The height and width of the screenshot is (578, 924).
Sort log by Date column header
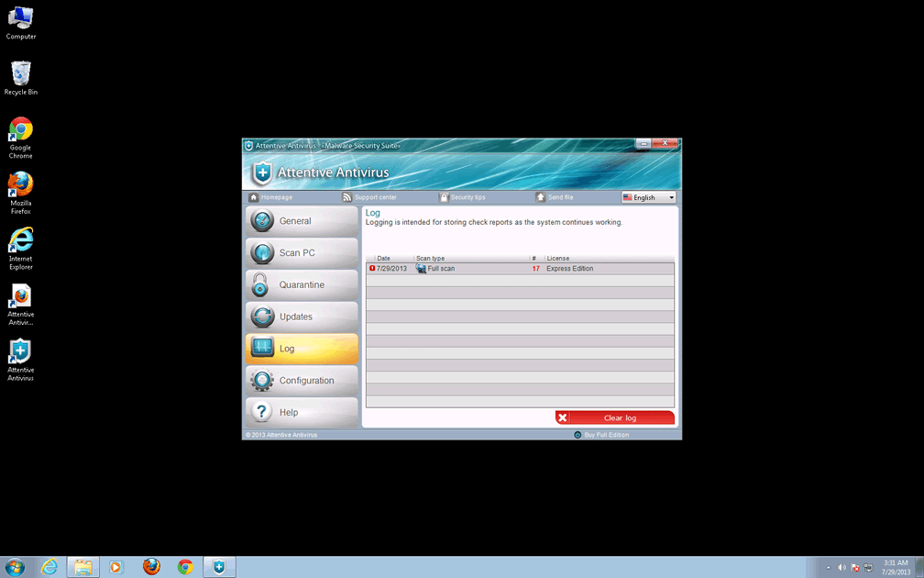(x=384, y=259)
